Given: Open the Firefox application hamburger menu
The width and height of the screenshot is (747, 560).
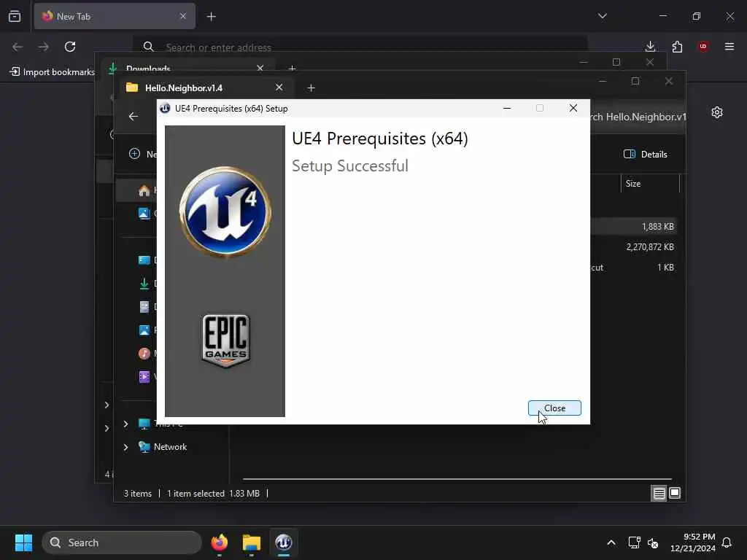Looking at the screenshot, I should (x=729, y=47).
